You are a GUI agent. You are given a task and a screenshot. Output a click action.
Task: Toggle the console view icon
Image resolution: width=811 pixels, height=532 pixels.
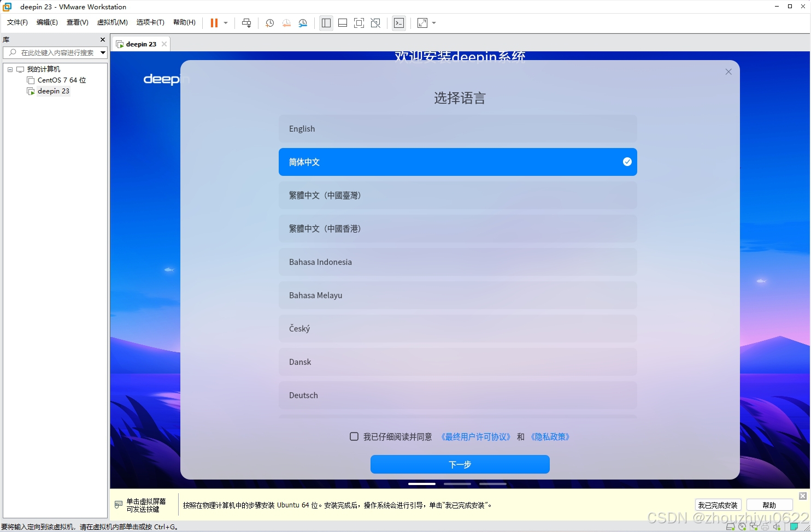(x=399, y=23)
